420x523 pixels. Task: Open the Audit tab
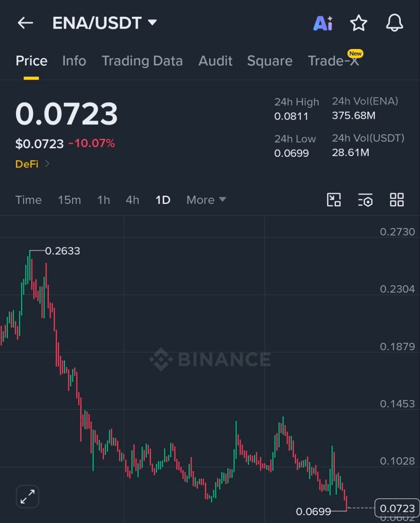[215, 61]
